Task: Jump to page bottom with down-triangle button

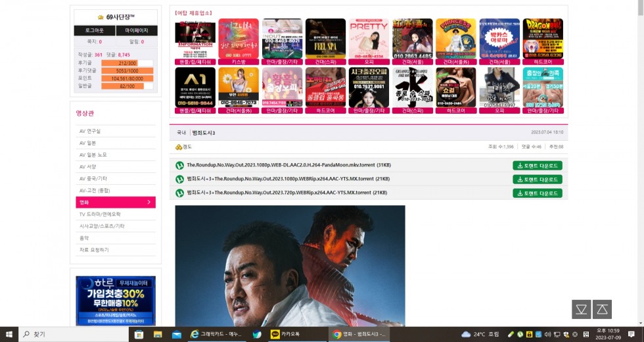Action: point(581,309)
